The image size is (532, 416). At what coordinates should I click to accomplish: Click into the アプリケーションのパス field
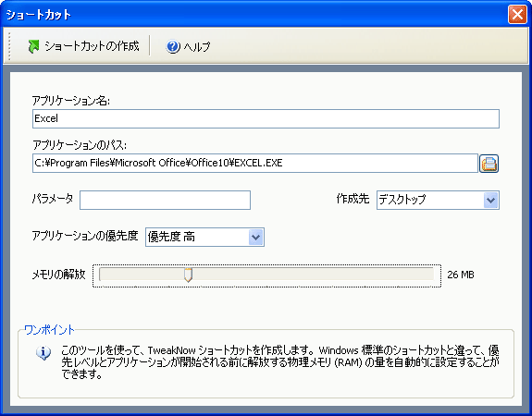(x=255, y=163)
